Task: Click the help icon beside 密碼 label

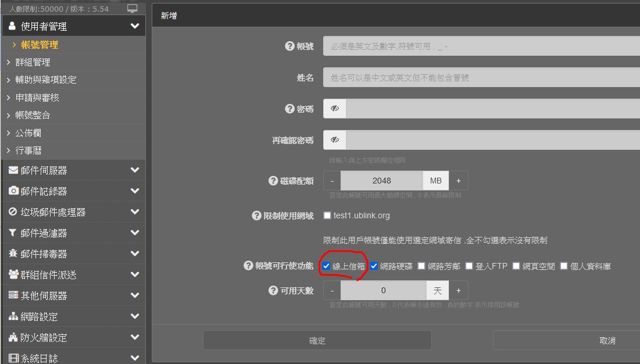Action: point(289,109)
